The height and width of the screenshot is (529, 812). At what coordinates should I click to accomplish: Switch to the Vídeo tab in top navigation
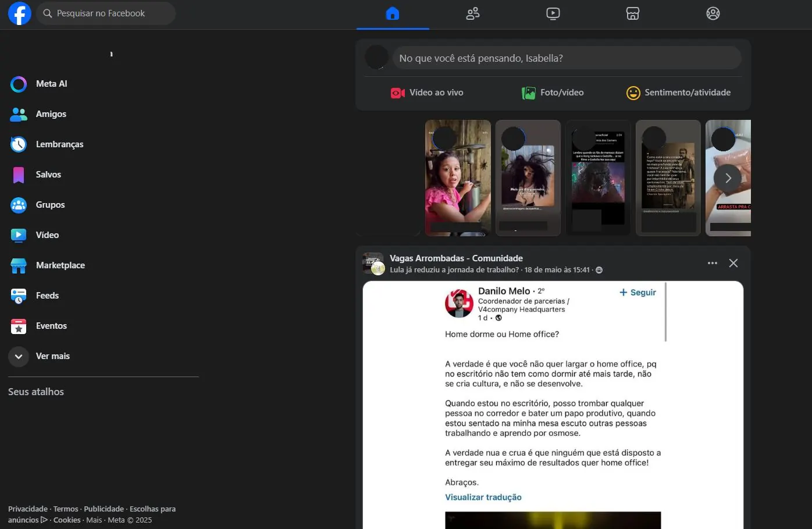click(x=553, y=13)
